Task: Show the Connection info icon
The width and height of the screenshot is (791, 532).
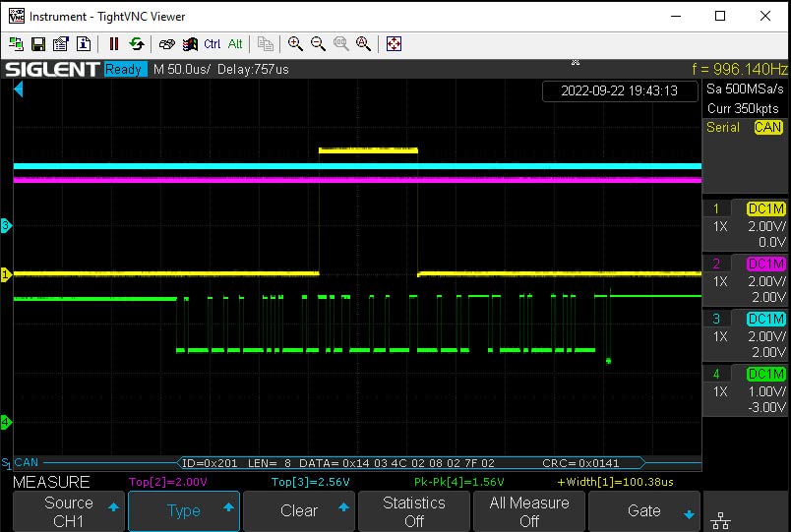Action: pyautogui.click(x=84, y=44)
